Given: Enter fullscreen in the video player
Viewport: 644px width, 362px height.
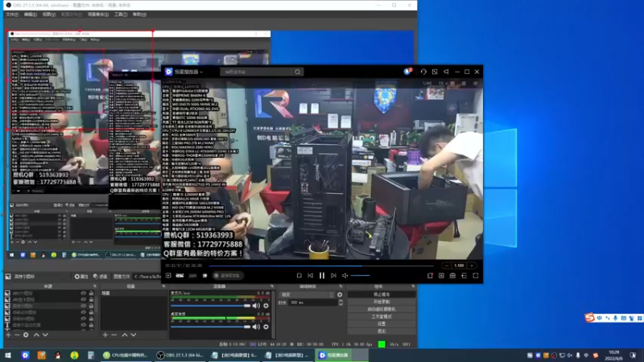Looking at the screenshot, I should click(x=476, y=276).
